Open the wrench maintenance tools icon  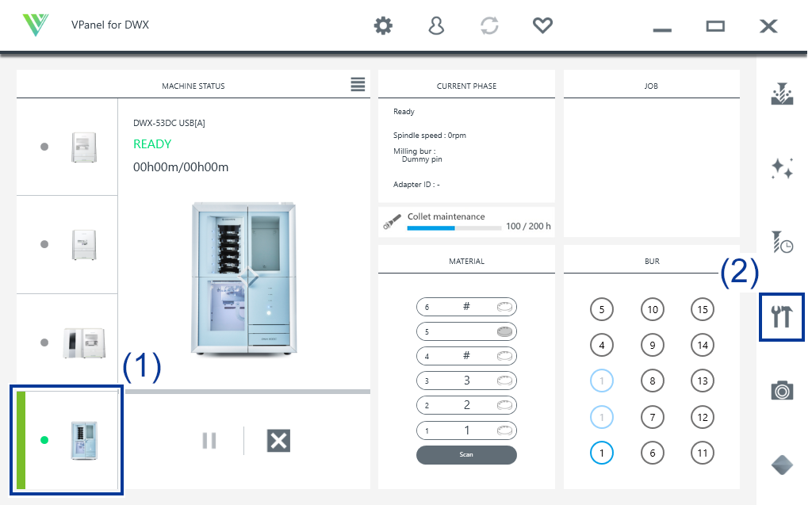click(x=782, y=316)
